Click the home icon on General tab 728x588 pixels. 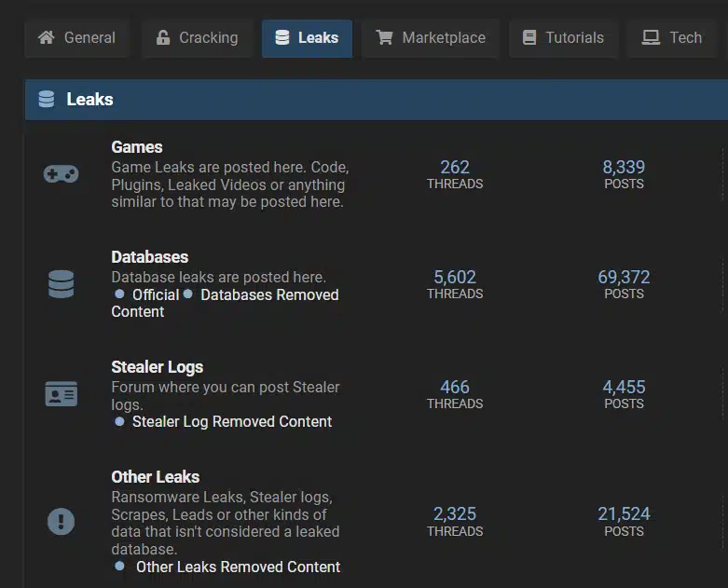pos(46,37)
